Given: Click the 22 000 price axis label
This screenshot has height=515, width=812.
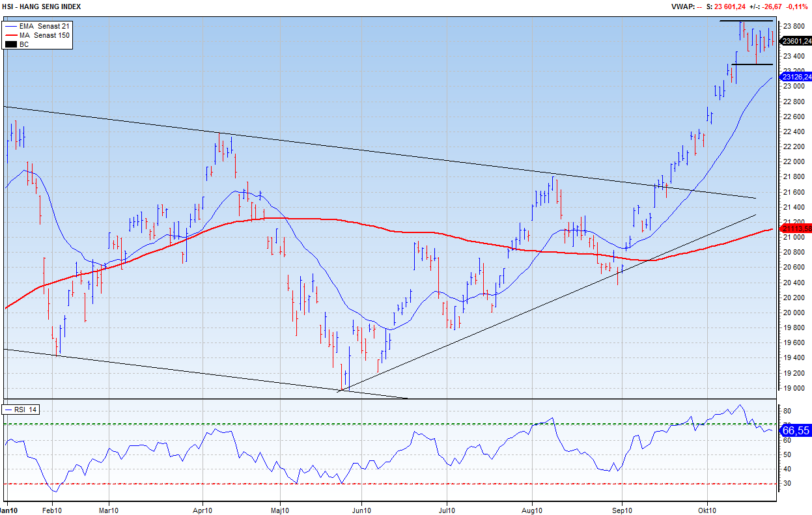Looking at the screenshot, I should tap(793, 161).
